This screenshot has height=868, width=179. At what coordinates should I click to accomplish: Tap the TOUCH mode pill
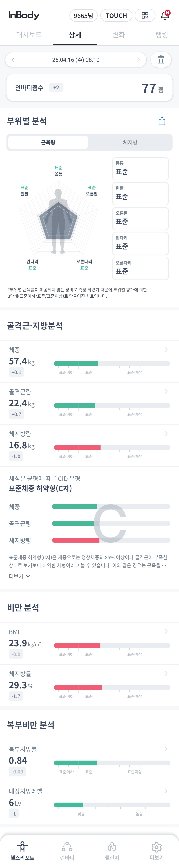(x=116, y=15)
